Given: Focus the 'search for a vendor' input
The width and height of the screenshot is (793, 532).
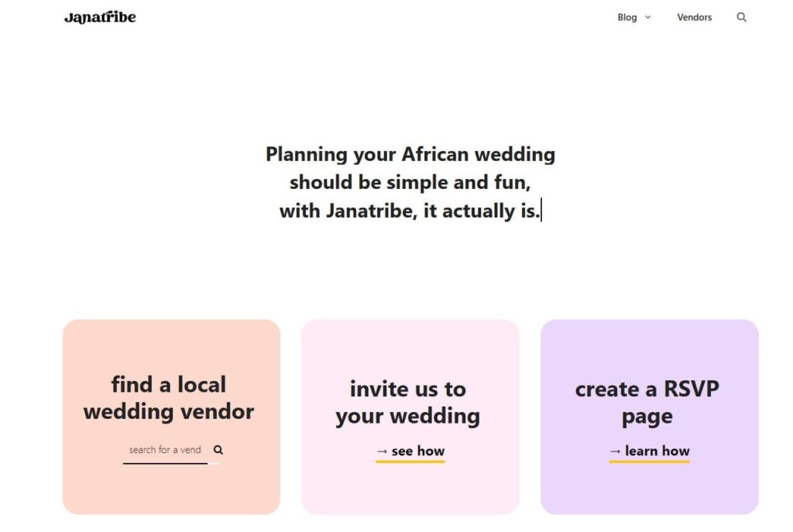Looking at the screenshot, I should point(165,450).
